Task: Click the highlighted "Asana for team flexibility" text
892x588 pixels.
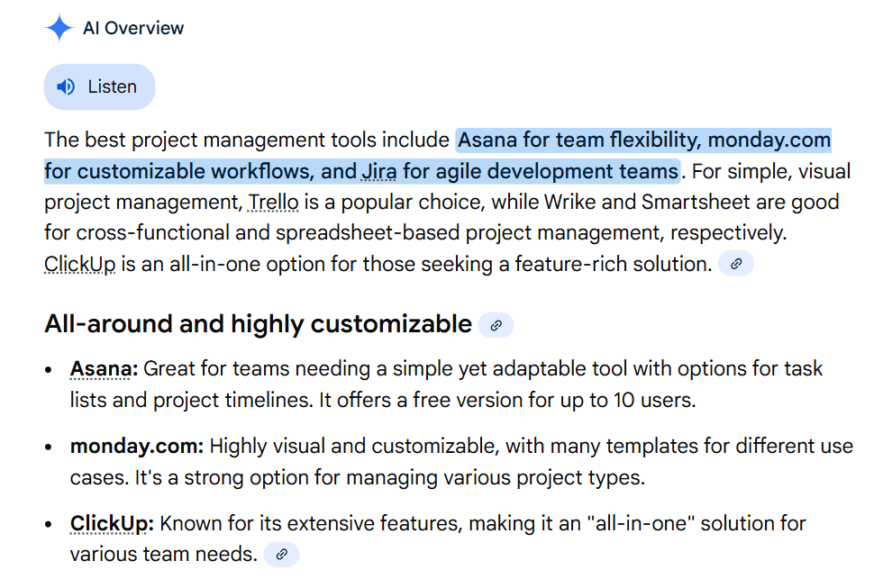Action: (578, 140)
